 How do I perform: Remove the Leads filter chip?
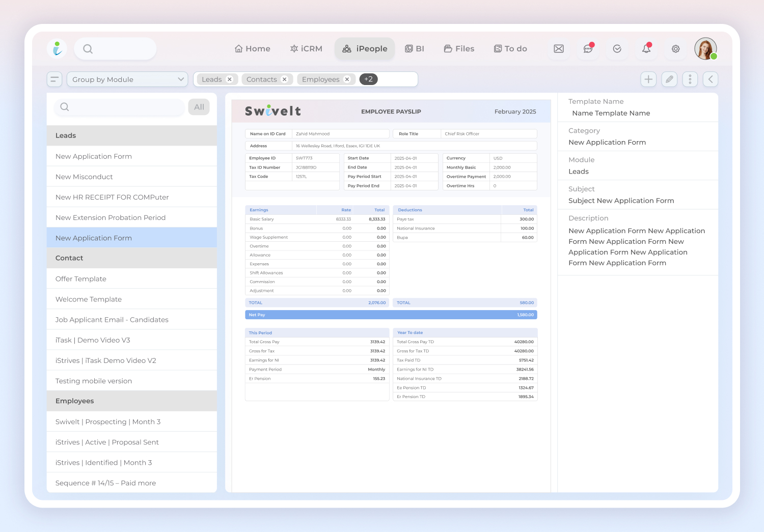pyautogui.click(x=230, y=79)
